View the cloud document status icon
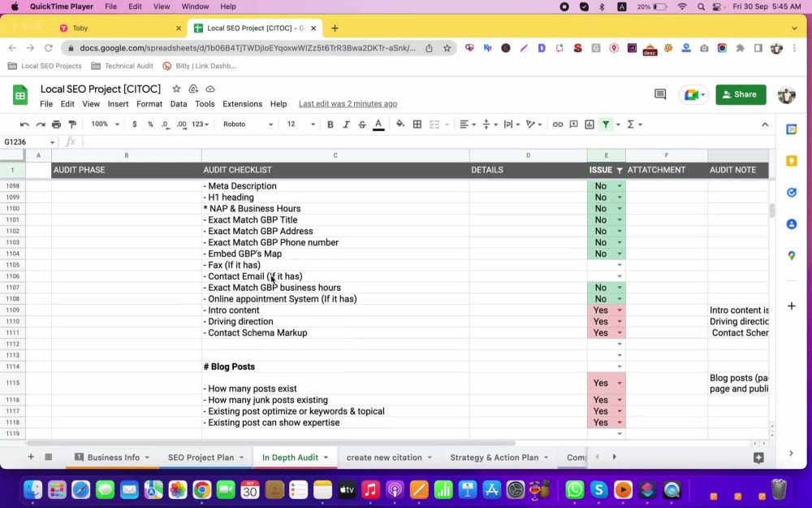The height and width of the screenshot is (508, 812). [x=210, y=89]
